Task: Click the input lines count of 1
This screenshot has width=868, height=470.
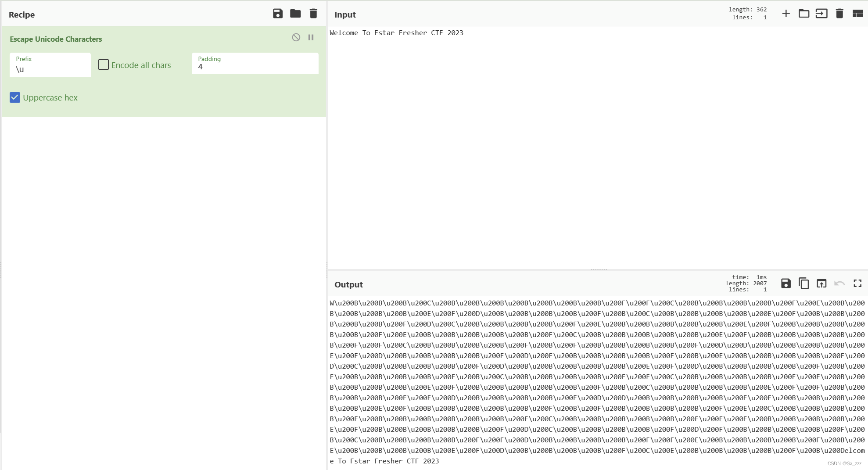Action: [750, 18]
